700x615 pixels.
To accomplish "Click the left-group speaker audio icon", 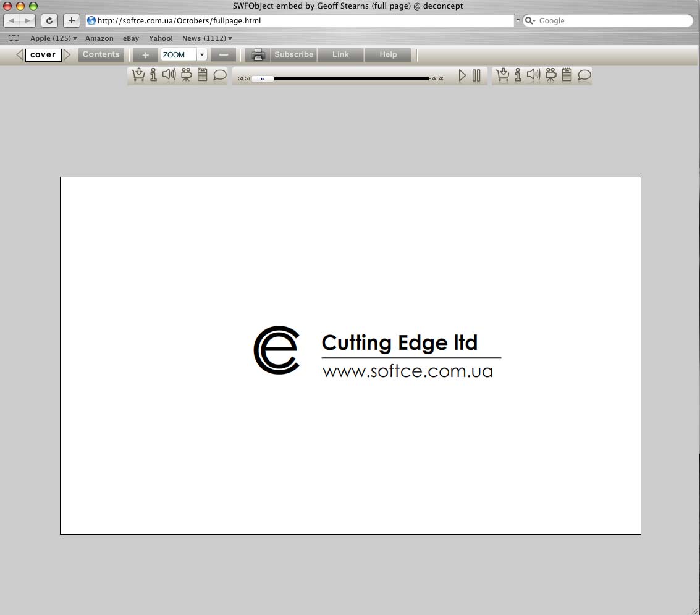I will [169, 74].
